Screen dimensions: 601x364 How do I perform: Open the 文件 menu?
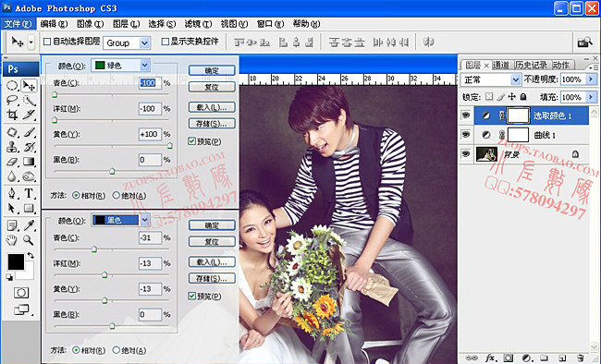tap(18, 24)
